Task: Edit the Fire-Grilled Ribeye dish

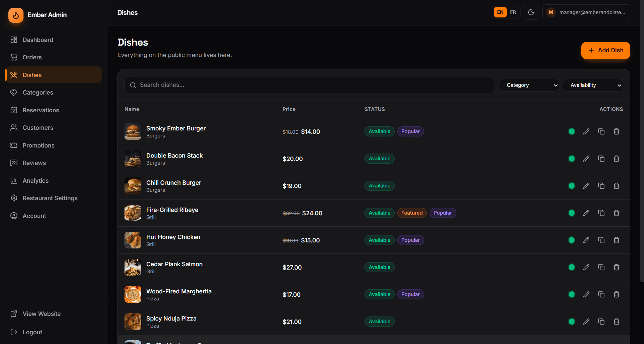Action: coord(586,213)
